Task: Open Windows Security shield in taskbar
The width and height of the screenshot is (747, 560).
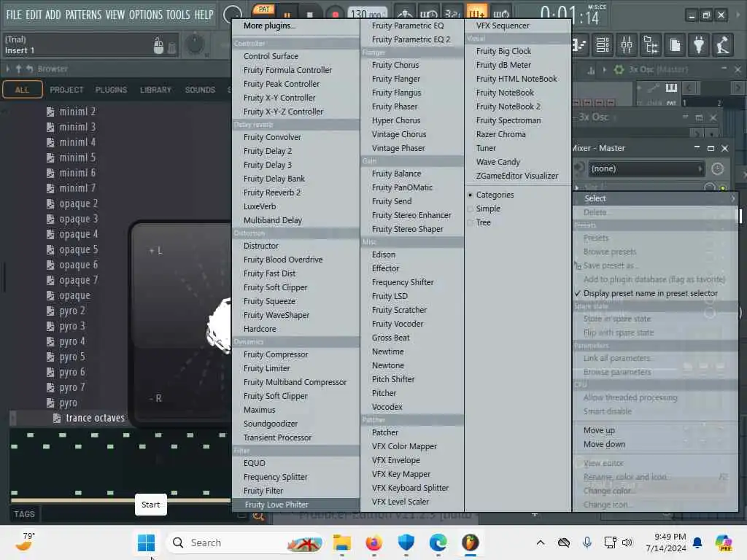Action: 406,542
